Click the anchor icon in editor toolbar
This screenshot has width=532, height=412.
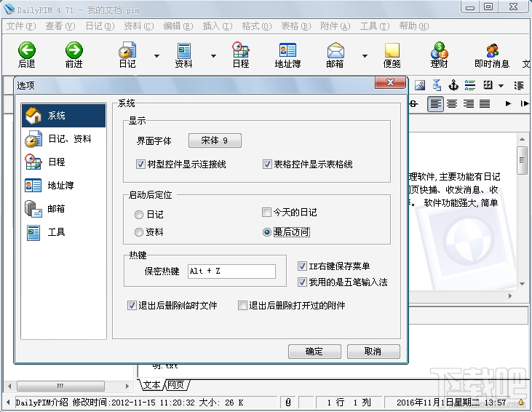click(453, 85)
